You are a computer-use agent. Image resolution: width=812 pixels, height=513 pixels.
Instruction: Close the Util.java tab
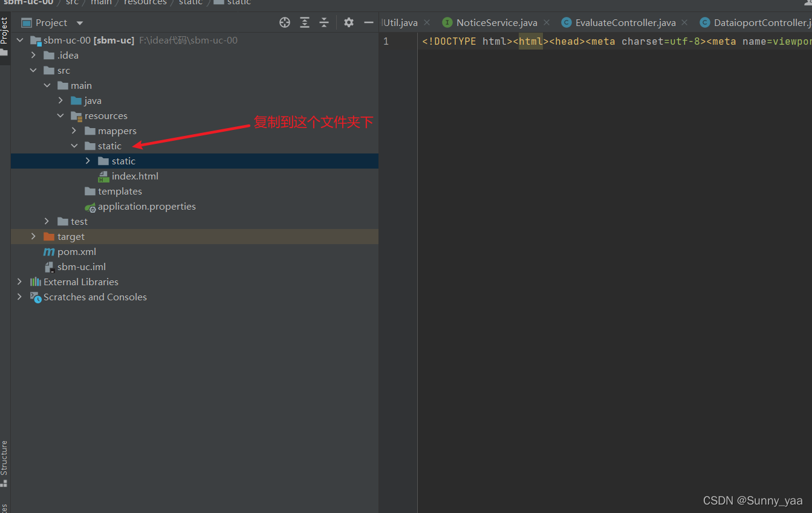point(427,22)
